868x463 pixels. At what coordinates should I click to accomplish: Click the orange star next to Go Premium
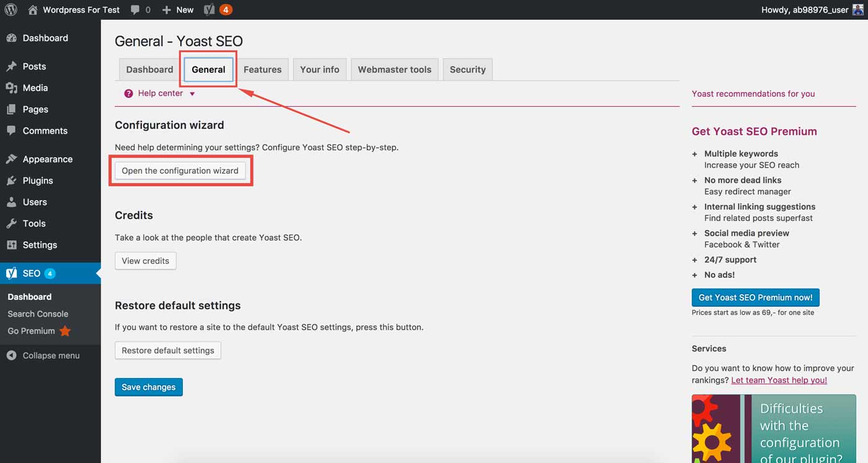click(65, 331)
